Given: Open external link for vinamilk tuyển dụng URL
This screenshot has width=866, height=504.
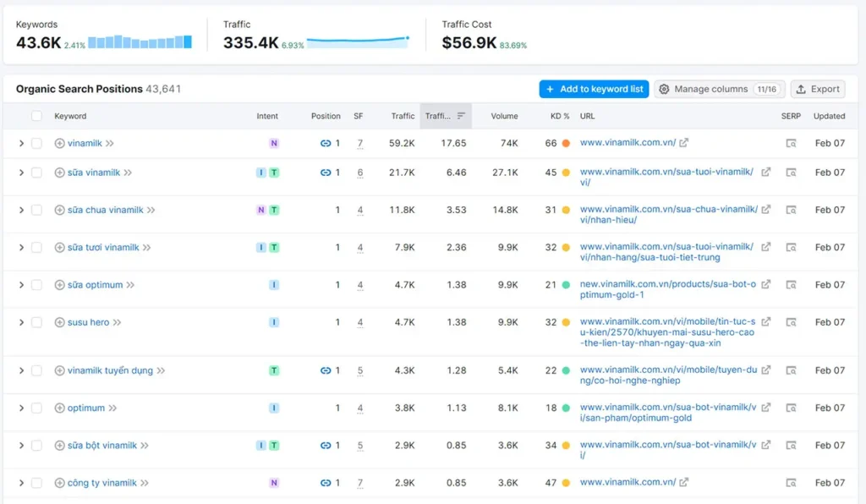Looking at the screenshot, I should click(x=766, y=370).
